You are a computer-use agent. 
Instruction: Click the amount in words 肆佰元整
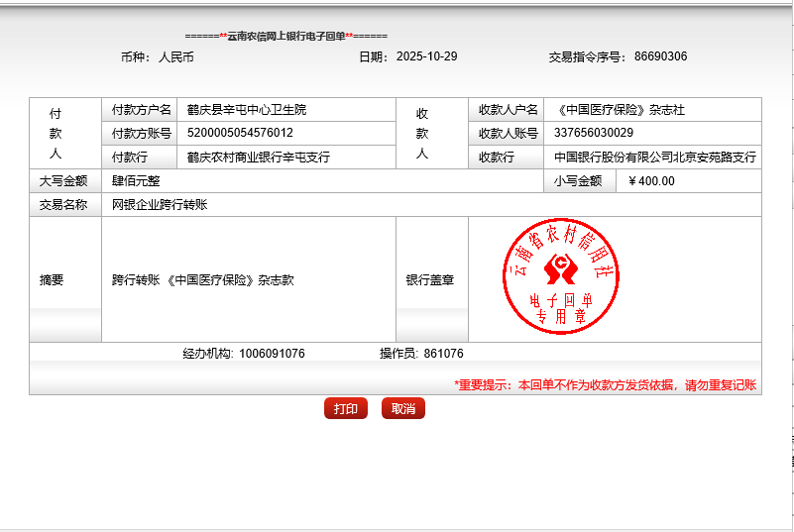(x=136, y=181)
